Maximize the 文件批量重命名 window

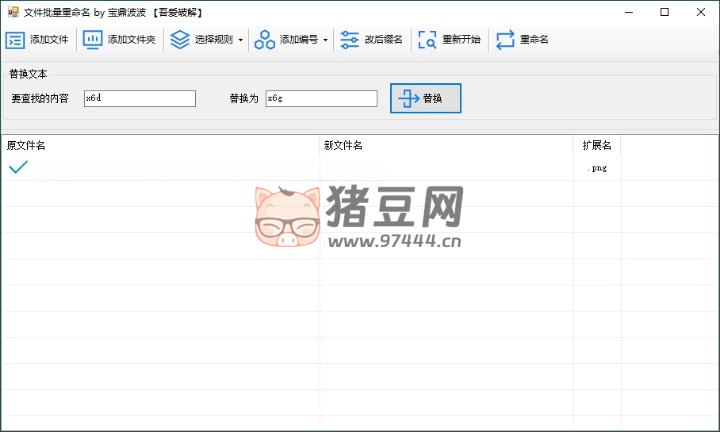(664, 12)
